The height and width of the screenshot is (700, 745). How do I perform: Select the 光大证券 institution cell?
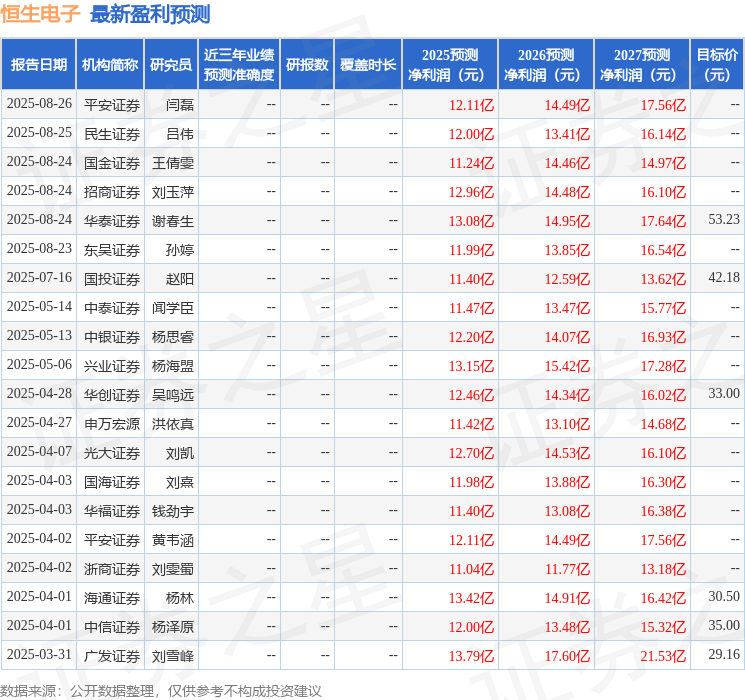112,453
